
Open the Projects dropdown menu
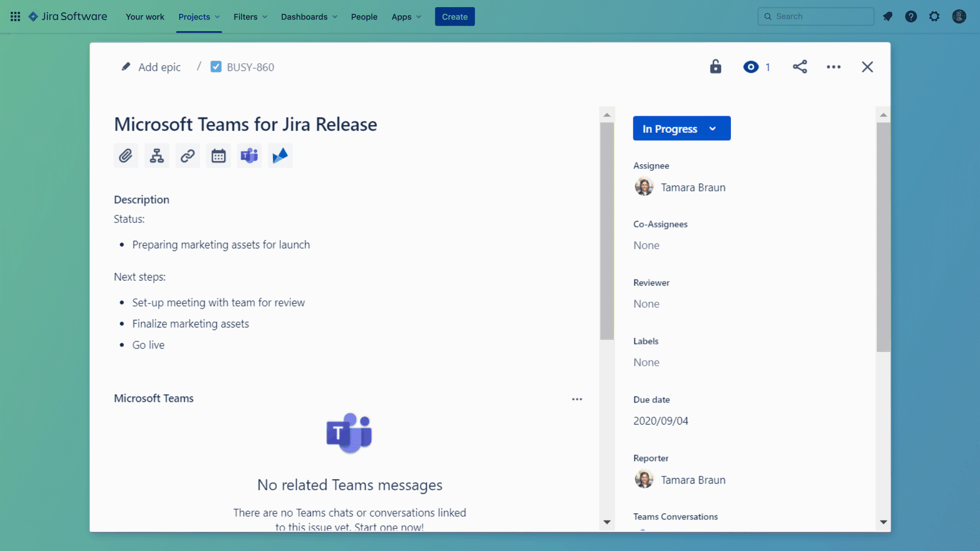click(x=199, y=17)
